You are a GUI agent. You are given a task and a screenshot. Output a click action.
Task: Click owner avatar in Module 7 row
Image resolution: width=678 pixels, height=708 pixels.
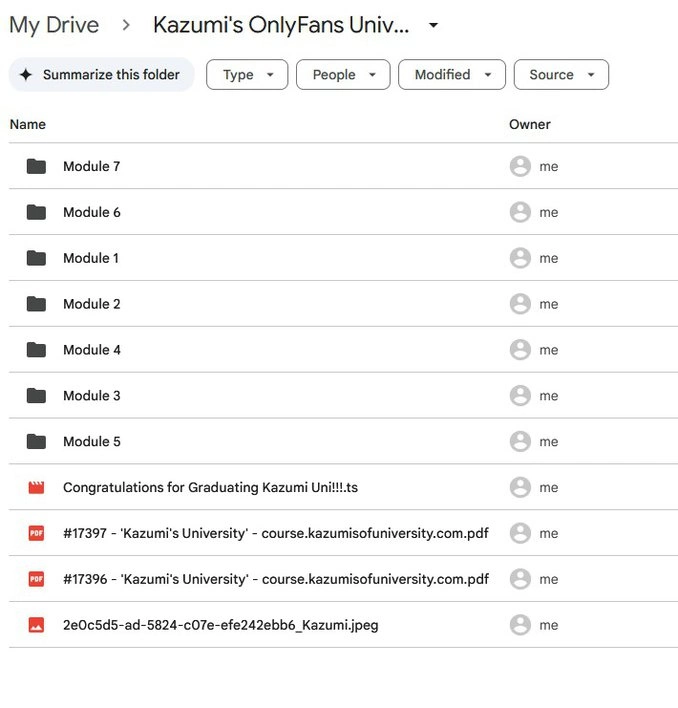coord(520,167)
